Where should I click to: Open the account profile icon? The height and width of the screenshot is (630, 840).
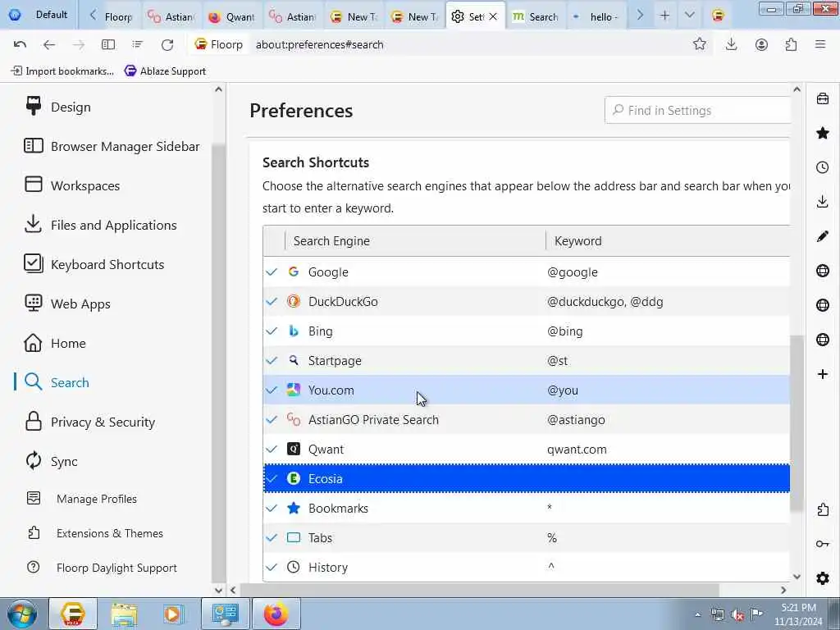pos(761,44)
